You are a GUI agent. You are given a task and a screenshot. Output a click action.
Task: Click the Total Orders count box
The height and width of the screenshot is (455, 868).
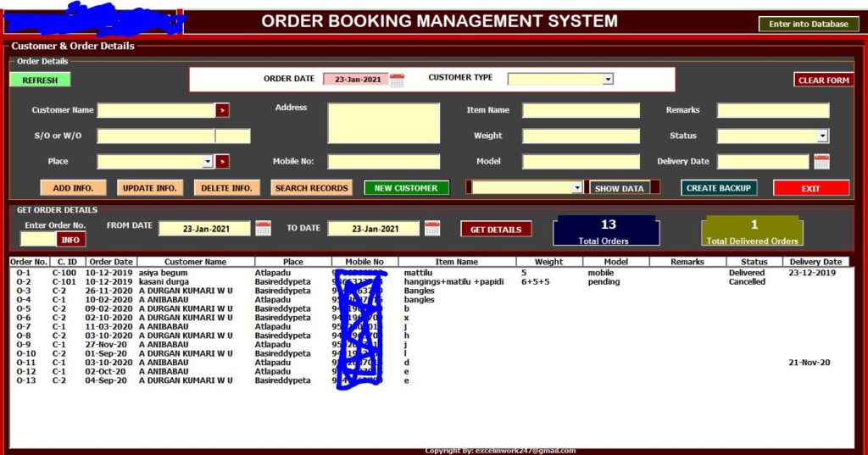coord(607,230)
